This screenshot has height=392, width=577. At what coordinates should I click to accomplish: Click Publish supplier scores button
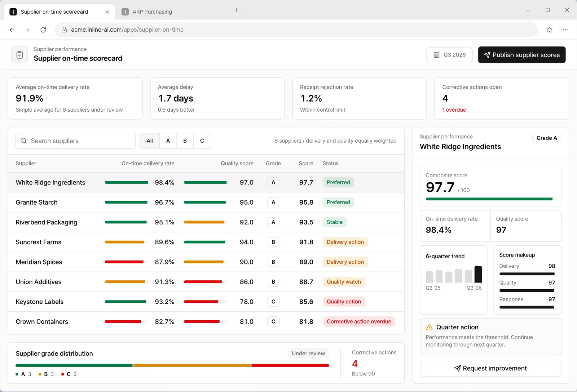522,55
